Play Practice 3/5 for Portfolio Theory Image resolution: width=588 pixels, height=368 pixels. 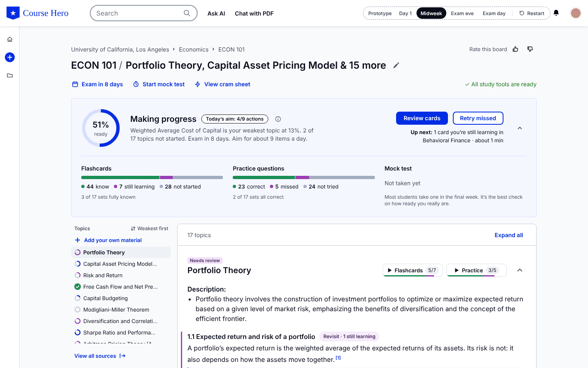tap(477, 270)
